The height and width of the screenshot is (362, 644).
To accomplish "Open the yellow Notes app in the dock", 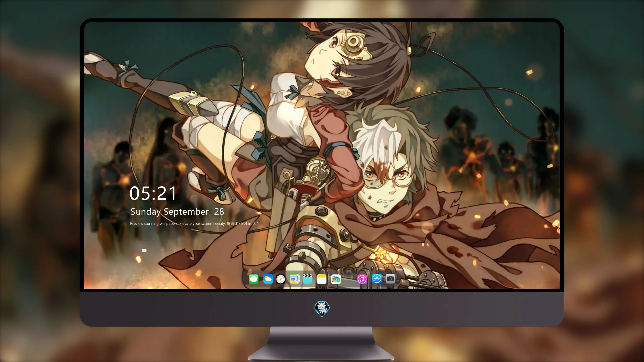I will pos(321,279).
